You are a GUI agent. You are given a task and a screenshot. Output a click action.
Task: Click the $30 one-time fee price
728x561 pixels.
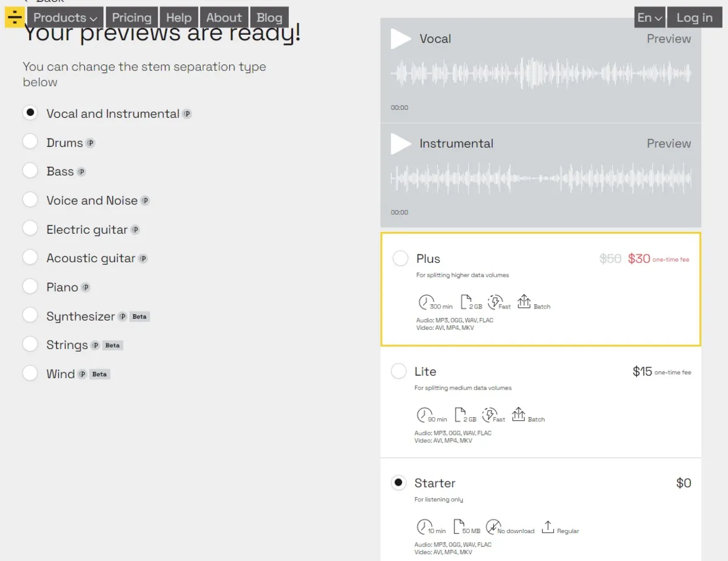[658, 259]
